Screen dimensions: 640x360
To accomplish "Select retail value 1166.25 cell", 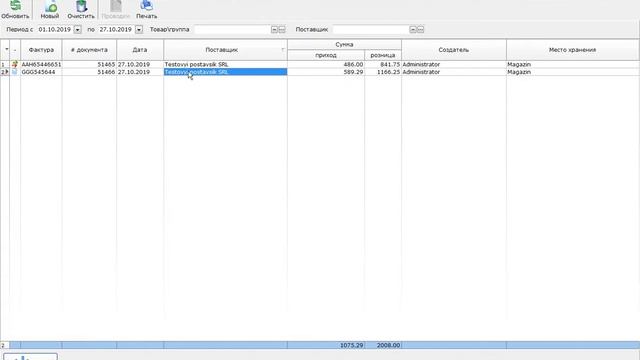I will tap(383, 72).
